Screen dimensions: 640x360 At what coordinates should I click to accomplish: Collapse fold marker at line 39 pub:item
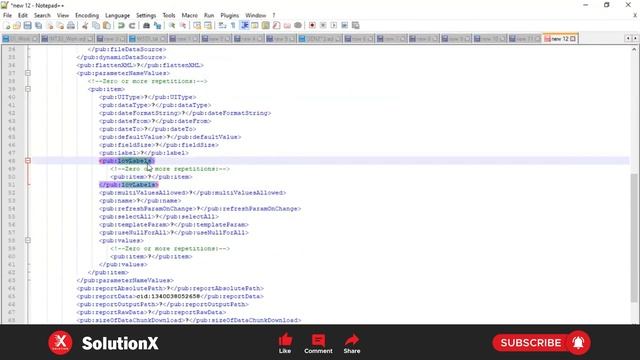point(28,89)
